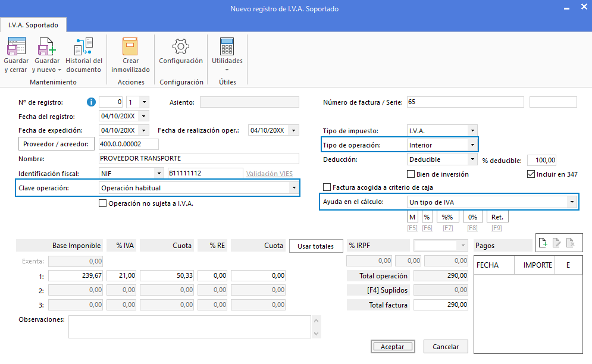The height and width of the screenshot is (364, 592).
Task: Open the Configuración gear icon
Action: pyautogui.click(x=180, y=46)
